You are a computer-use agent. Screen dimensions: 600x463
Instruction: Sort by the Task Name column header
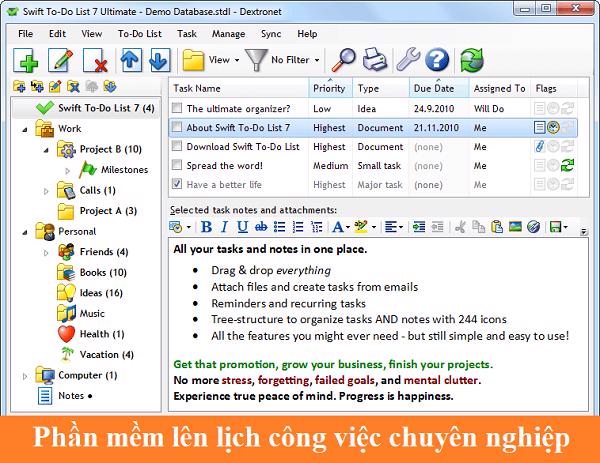239,88
